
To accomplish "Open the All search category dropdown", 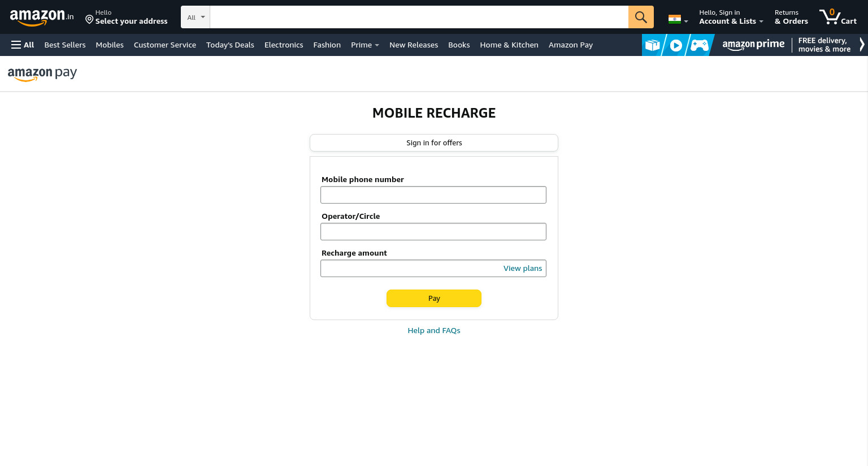I will tap(196, 17).
